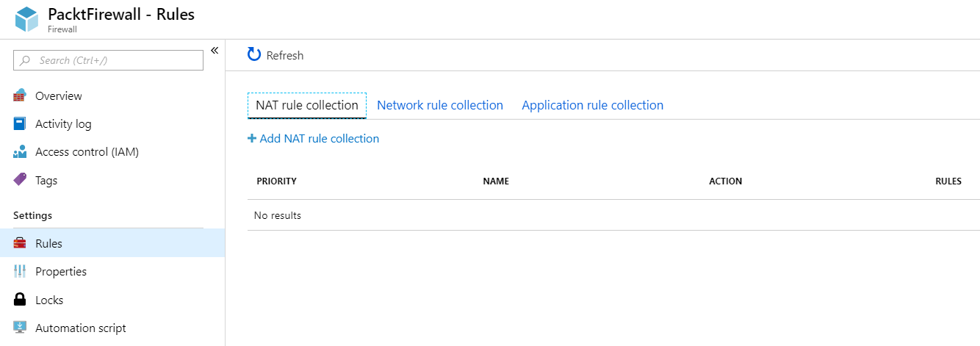Sort by RULES column header
Viewport: 980px width, 346px height.
948,181
